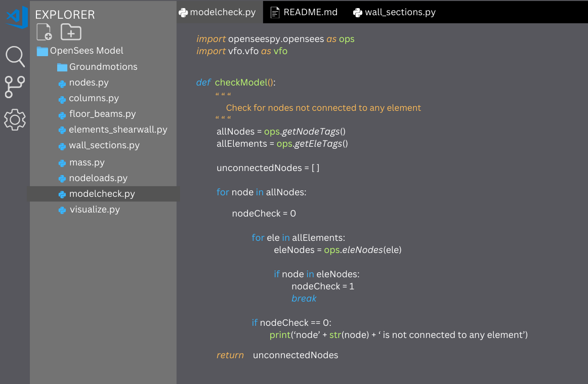588x384 pixels.
Task: Click the checkModel function name in editor
Action: point(240,82)
